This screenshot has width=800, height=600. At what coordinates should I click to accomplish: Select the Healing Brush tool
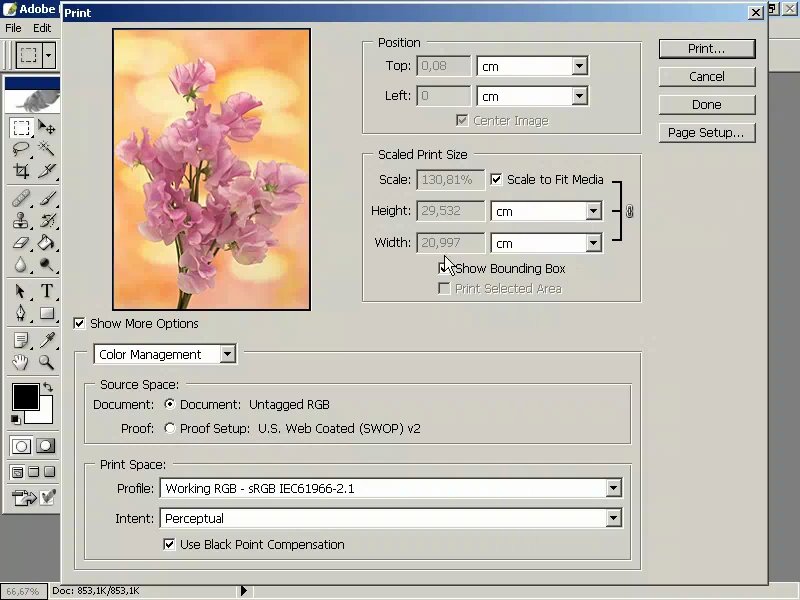pos(21,198)
